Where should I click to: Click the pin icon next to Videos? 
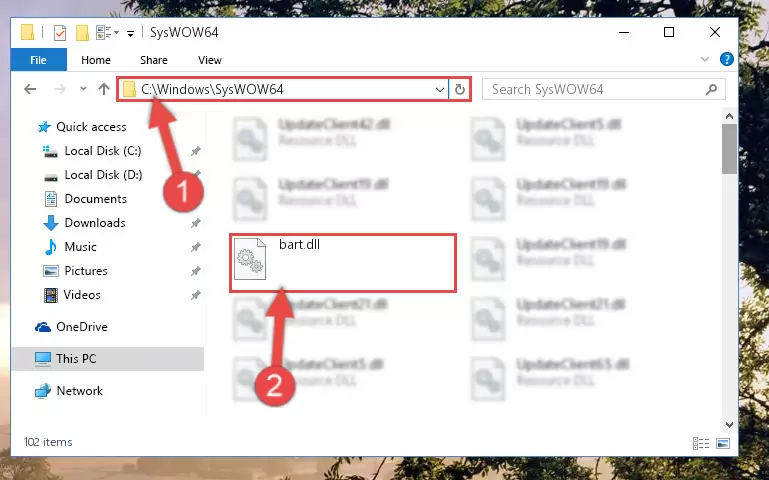196,295
